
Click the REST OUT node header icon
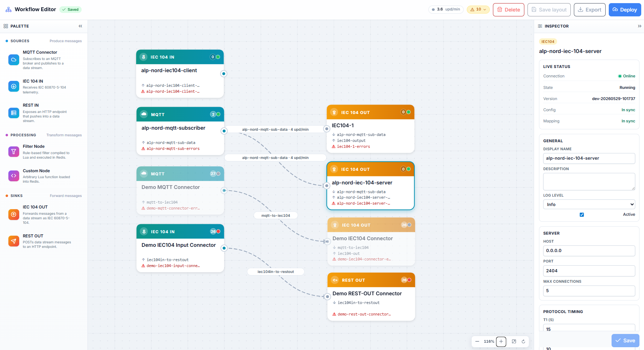pyautogui.click(x=335, y=280)
